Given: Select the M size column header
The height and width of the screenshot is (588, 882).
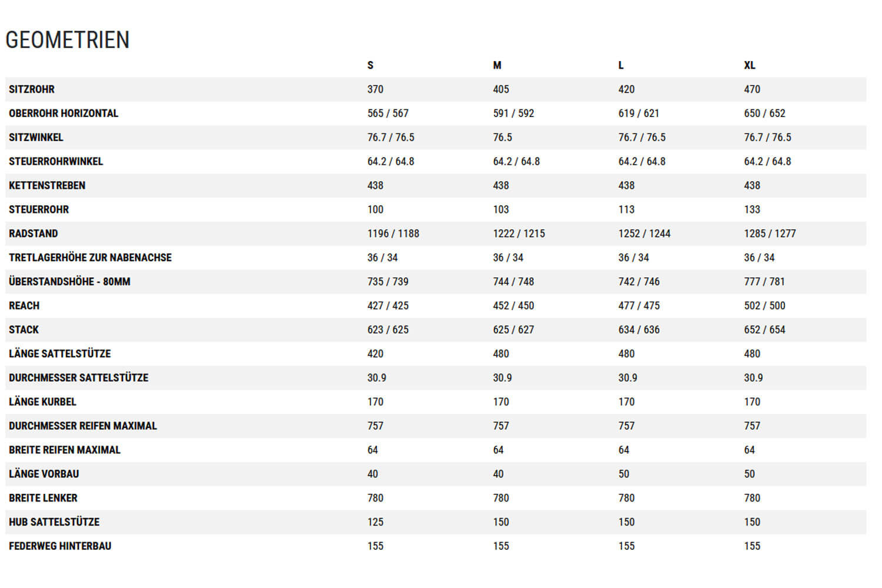Looking at the screenshot, I should click(497, 65).
